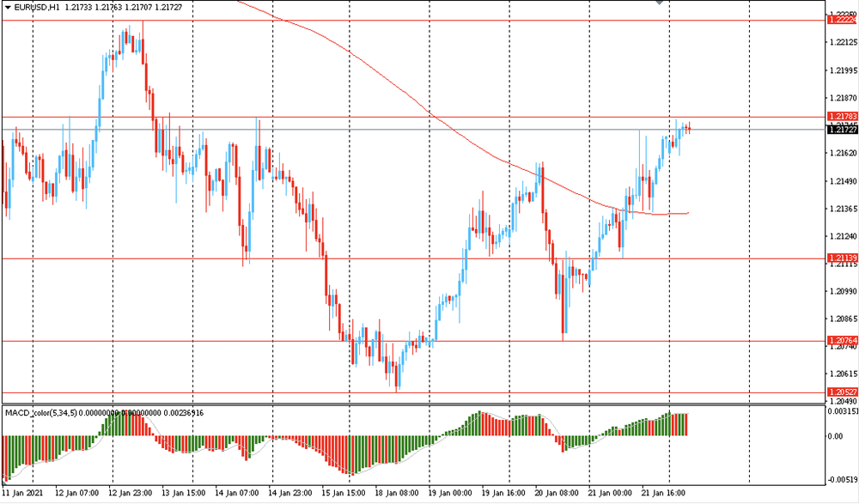Click the 1.20615 price scale value
The width and height of the screenshot is (859, 504).
[844, 373]
